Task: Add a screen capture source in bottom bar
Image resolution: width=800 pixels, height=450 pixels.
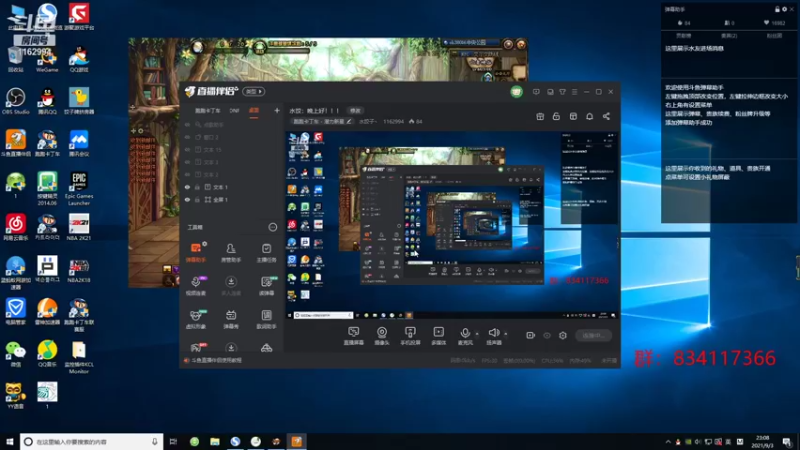Action: coord(353,336)
